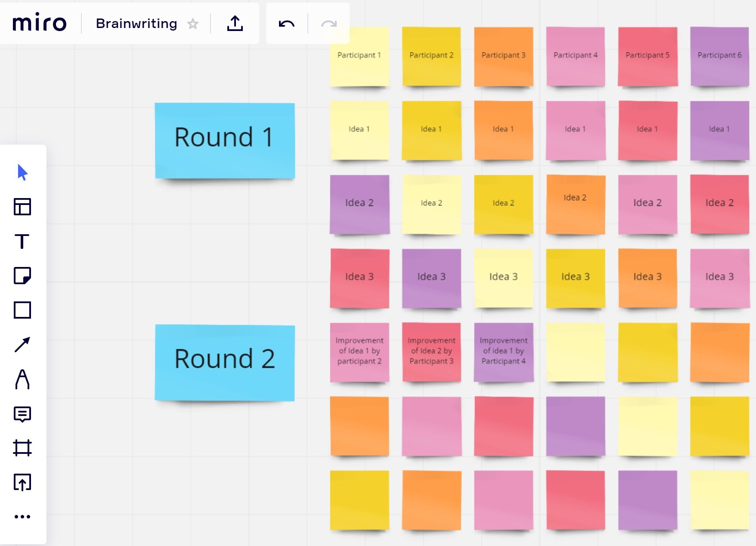Export the board with share icon
756x546 pixels.
click(x=235, y=23)
